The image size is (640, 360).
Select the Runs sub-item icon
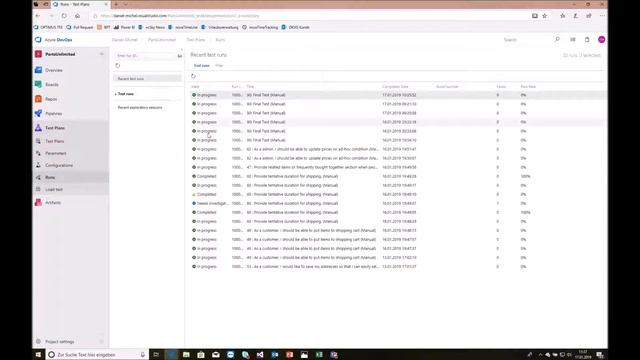point(38,177)
